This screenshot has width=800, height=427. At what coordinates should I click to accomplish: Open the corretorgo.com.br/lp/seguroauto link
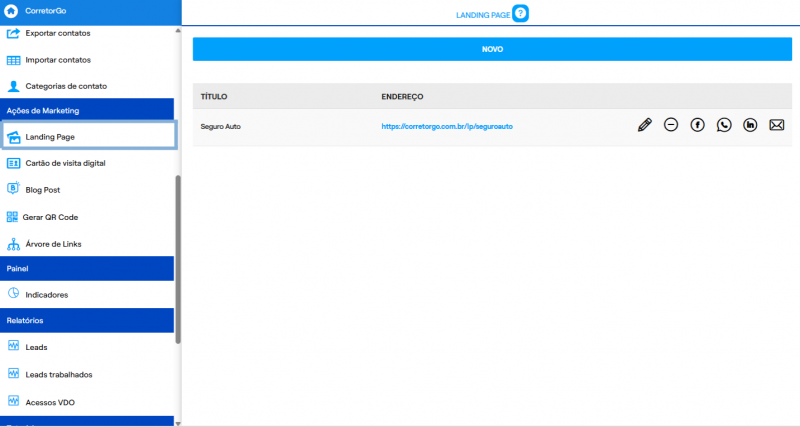(447, 127)
